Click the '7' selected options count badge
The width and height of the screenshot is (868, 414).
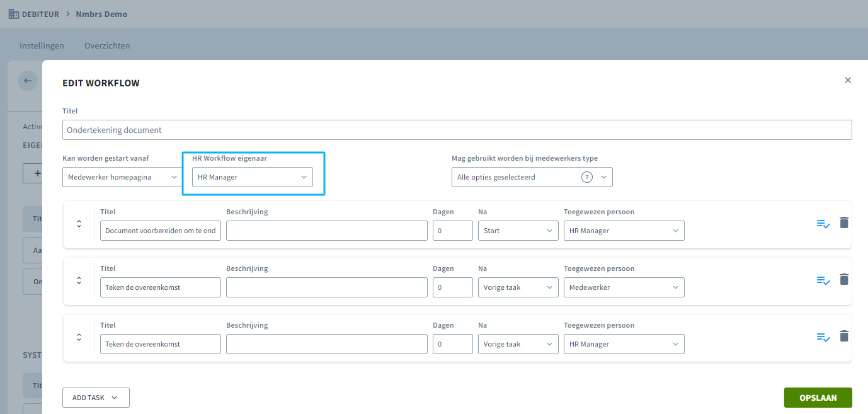[587, 177]
